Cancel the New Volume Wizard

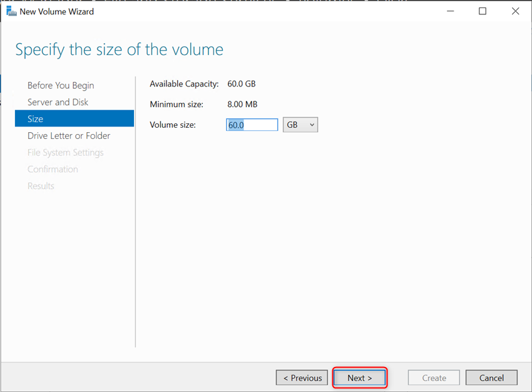491,377
